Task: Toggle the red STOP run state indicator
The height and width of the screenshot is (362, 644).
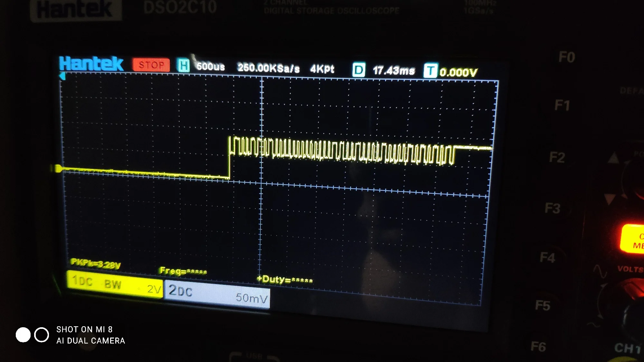Action: (x=151, y=65)
